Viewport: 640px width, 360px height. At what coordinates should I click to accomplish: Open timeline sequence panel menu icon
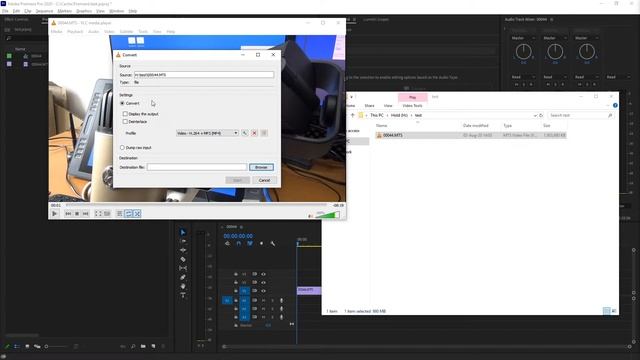point(241,227)
